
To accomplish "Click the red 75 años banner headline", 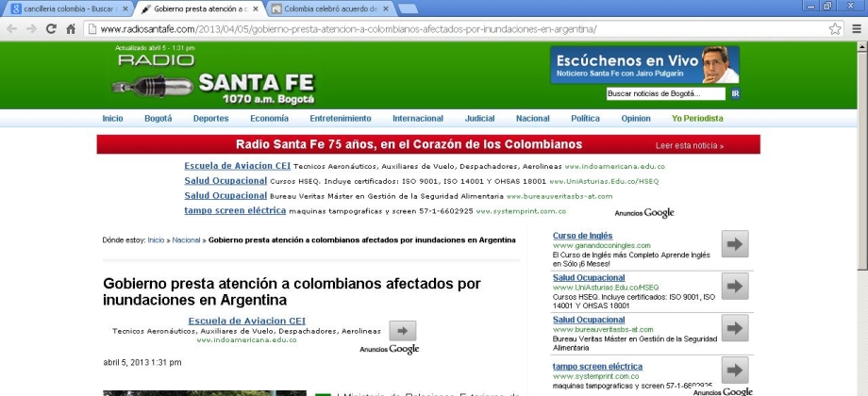I will [x=409, y=144].
